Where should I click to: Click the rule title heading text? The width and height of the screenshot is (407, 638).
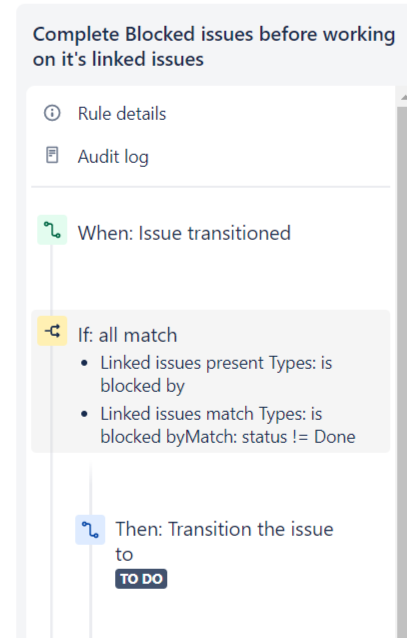pyautogui.click(x=214, y=46)
